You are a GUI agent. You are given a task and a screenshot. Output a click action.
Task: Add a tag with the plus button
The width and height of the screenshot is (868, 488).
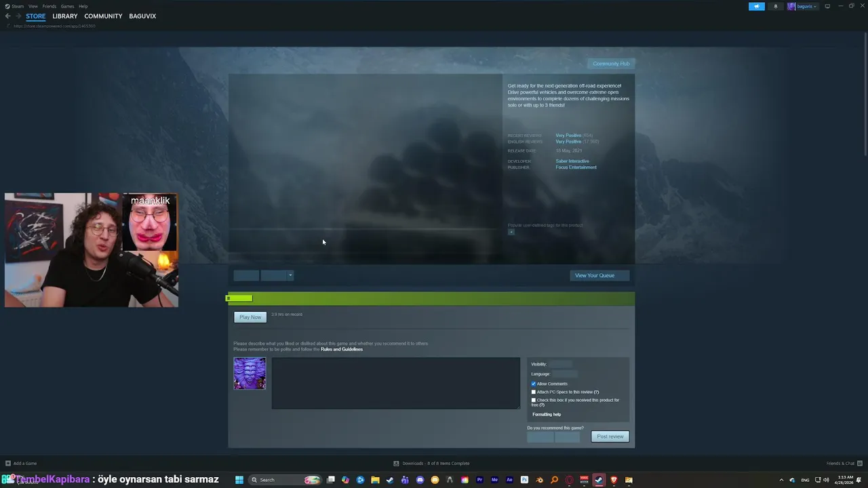click(x=511, y=232)
